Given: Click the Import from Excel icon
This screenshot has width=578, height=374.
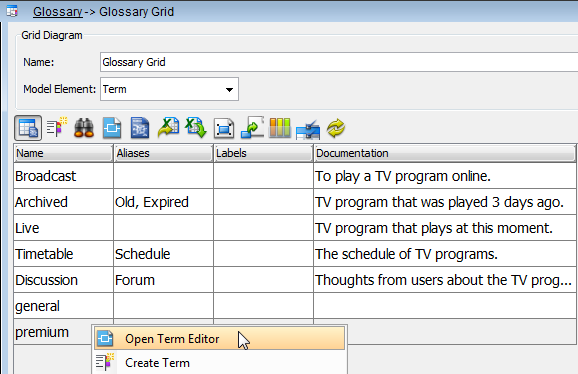Looking at the screenshot, I should [196, 127].
